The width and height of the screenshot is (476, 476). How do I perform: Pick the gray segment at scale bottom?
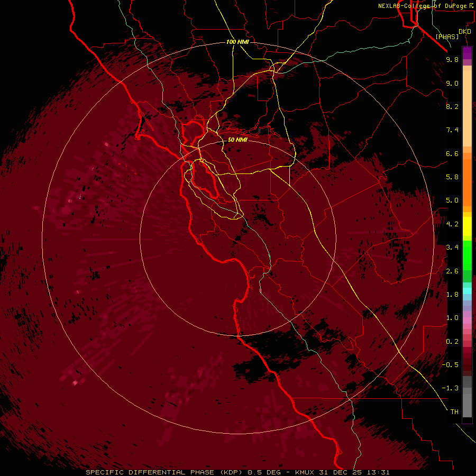467,405
